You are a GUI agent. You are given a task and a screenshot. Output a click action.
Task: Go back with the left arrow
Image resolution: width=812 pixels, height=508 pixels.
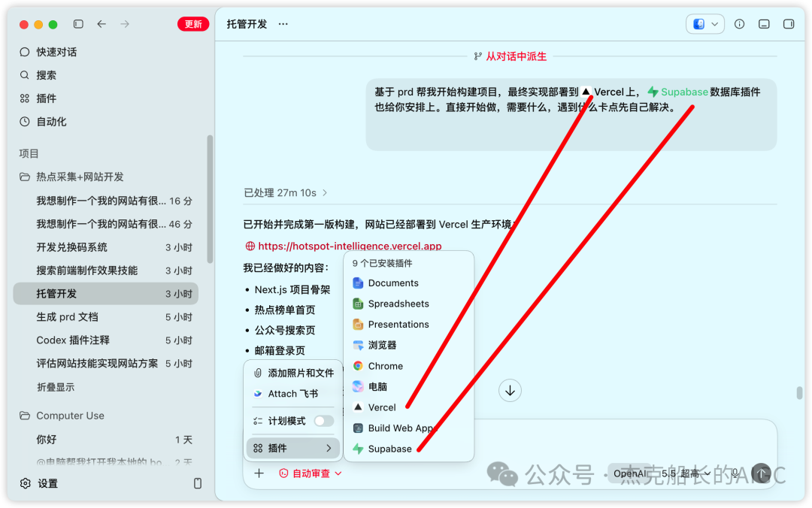pos(101,24)
